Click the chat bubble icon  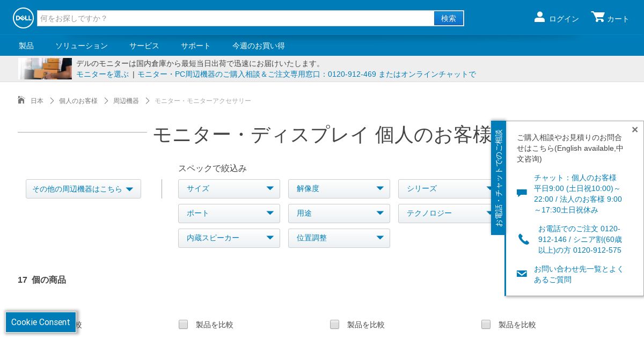(522, 193)
